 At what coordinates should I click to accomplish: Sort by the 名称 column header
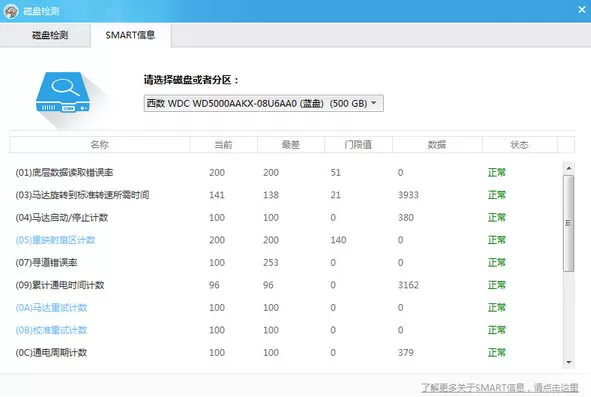click(x=100, y=145)
